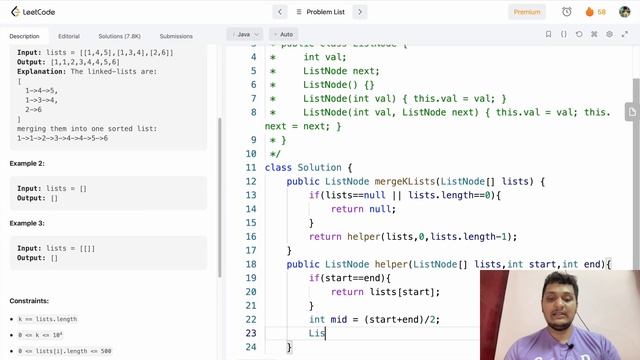Click the LeetCode logo
This screenshot has width=640, height=360.
point(33,12)
